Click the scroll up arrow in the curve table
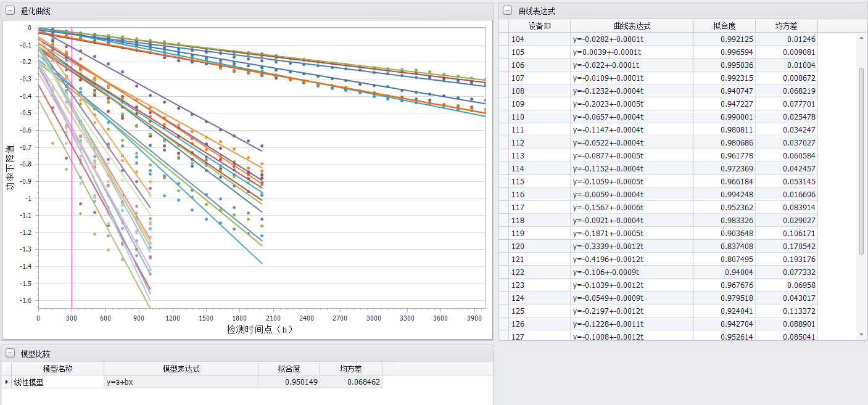Image resolution: width=868 pixels, height=405 pixels. pos(862,38)
